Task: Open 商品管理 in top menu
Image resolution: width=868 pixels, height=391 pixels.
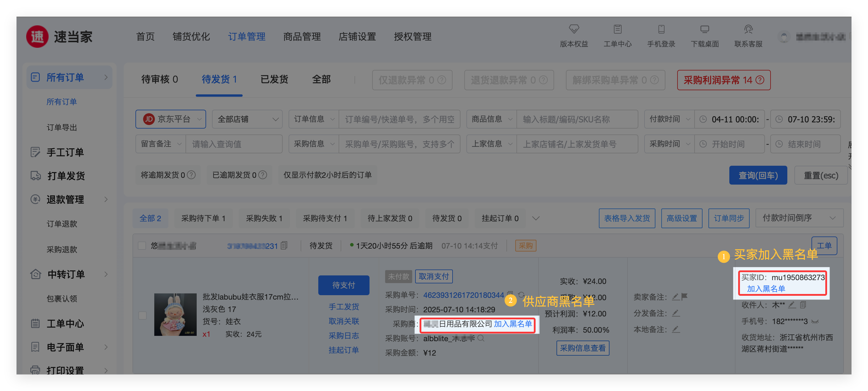Action: 302,37
